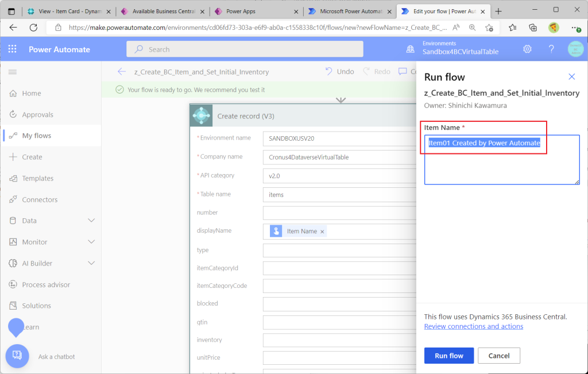Click the gtin field
The height and width of the screenshot is (374, 588).
point(339,322)
